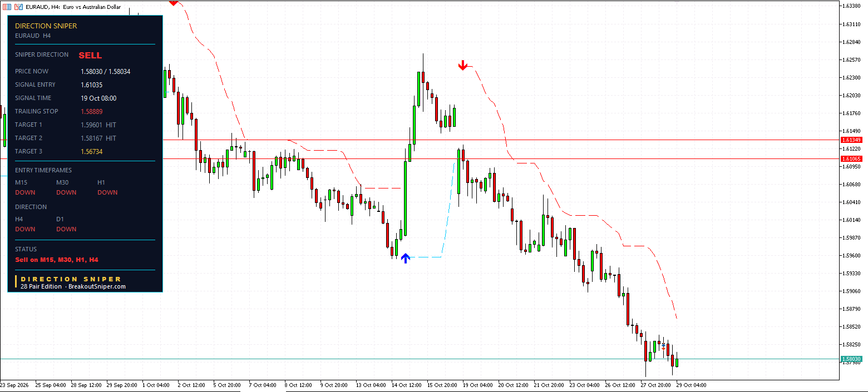The height and width of the screenshot is (392, 868).
Task: Click the green 1.58030 price tag on axis
Action: pos(851,359)
